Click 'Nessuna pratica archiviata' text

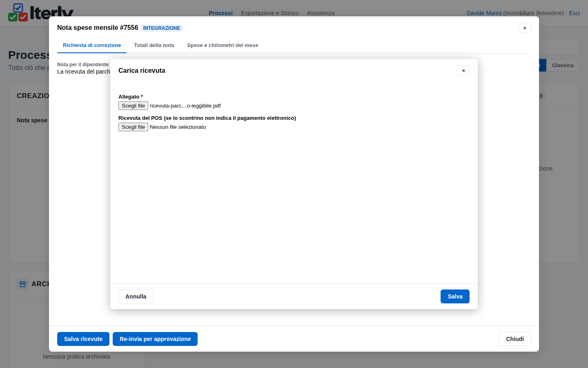coord(76,357)
